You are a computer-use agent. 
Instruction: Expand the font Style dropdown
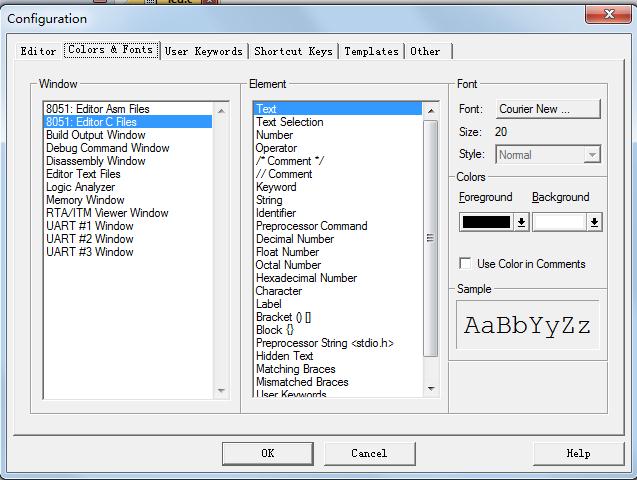coord(592,155)
